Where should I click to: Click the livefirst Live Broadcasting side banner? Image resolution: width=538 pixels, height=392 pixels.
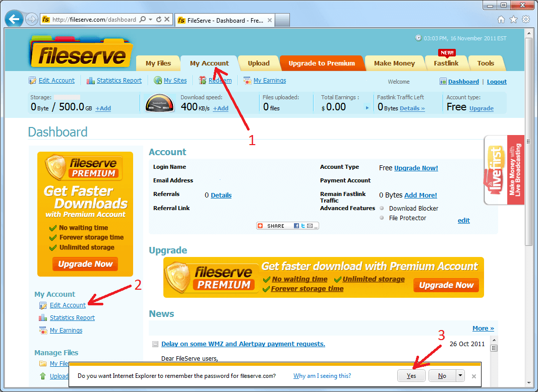click(504, 170)
